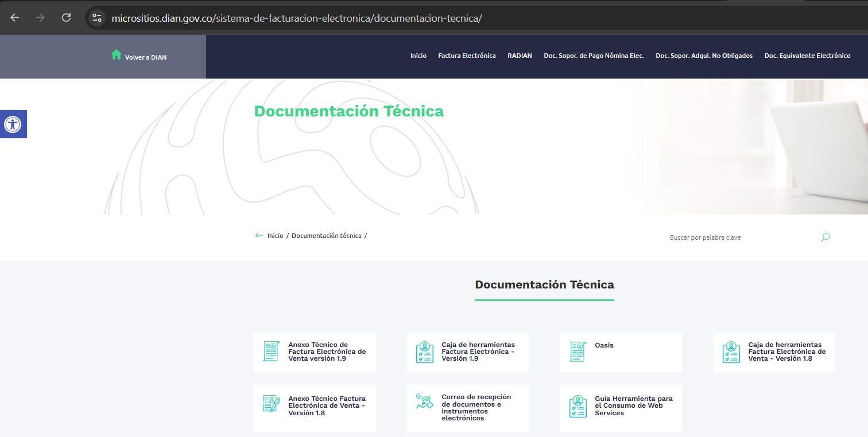This screenshot has width=868, height=437.
Task: Open site information icon in address bar
Action: tap(97, 18)
